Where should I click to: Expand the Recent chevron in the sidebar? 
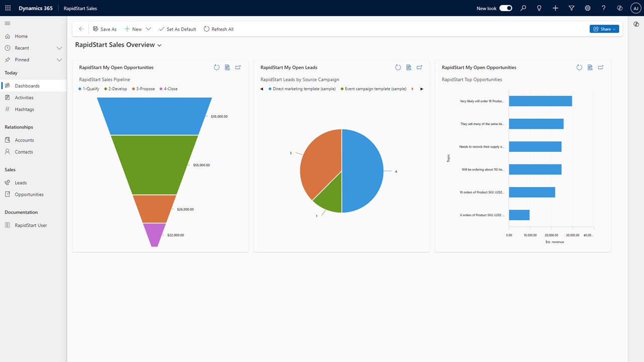59,48
